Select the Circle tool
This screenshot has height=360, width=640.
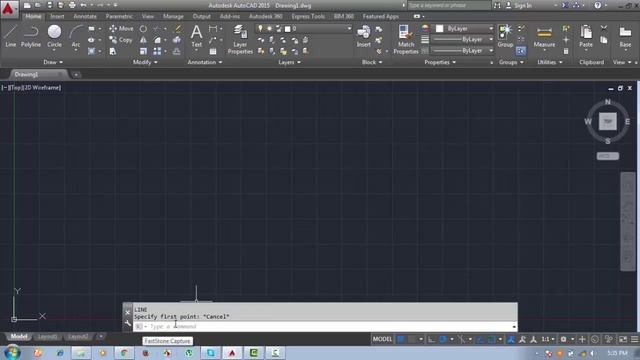[x=54, y=36]
